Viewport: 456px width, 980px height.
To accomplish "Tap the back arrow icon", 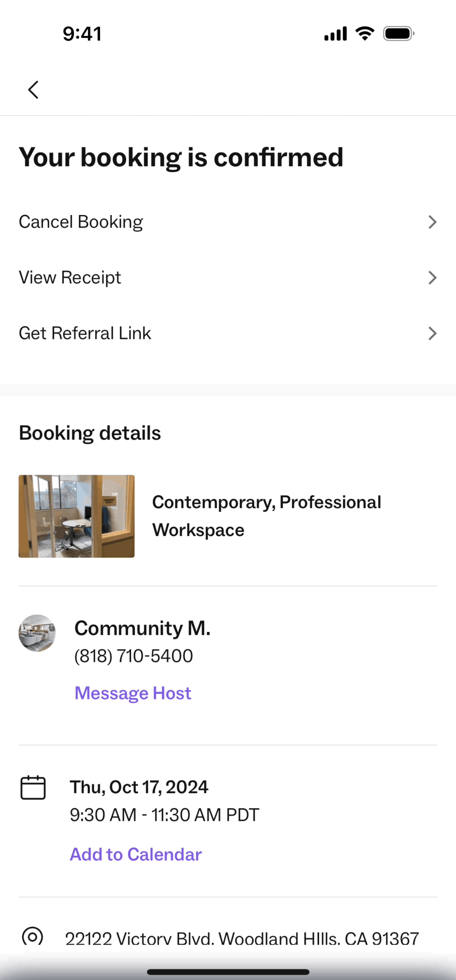I will 33,90.
